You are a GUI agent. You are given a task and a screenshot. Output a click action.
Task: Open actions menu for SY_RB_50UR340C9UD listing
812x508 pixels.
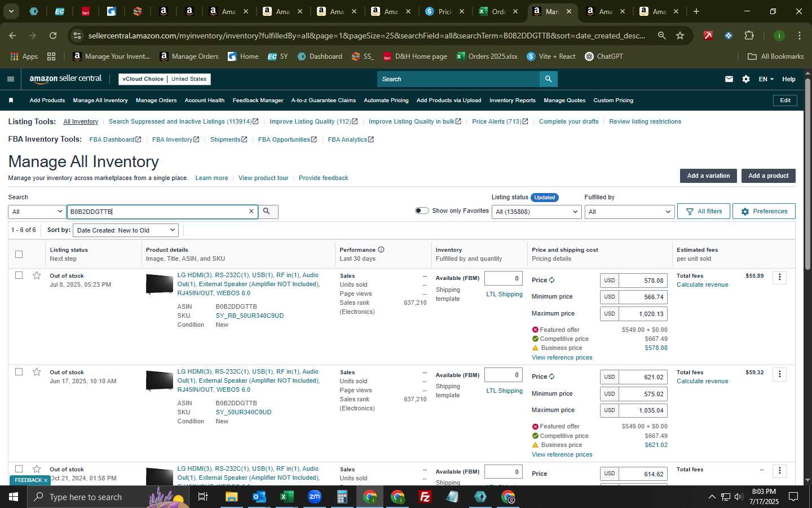click(779, 277)
